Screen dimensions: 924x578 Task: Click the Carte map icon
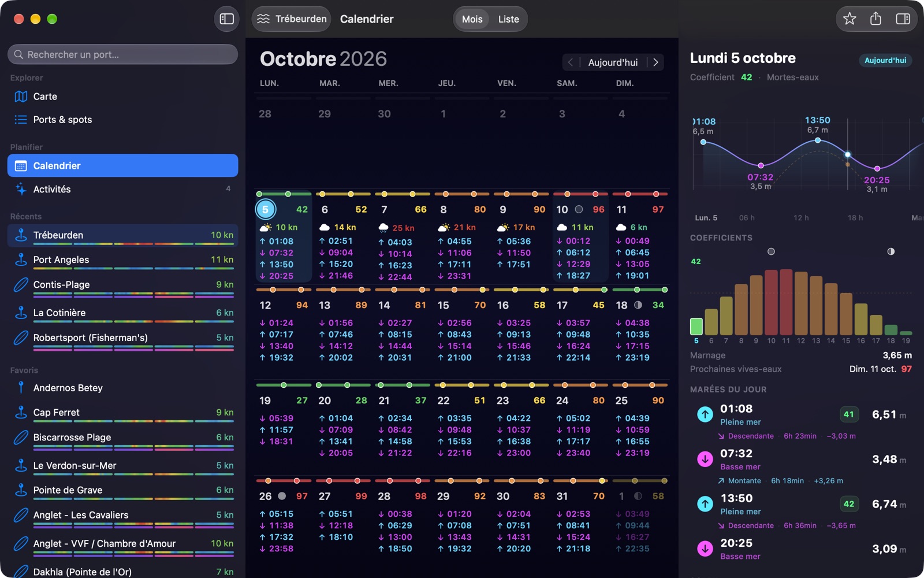pos(21,97)
